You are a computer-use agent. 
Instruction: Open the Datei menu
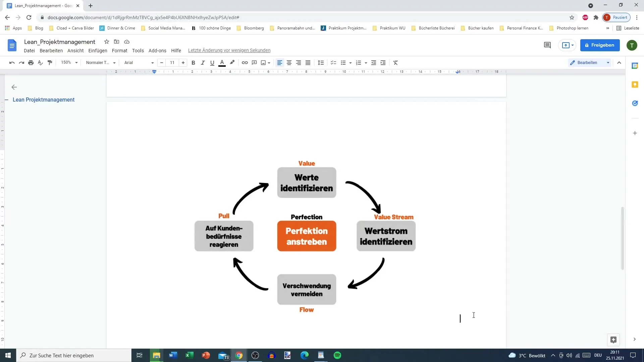(x=29, y=51)
